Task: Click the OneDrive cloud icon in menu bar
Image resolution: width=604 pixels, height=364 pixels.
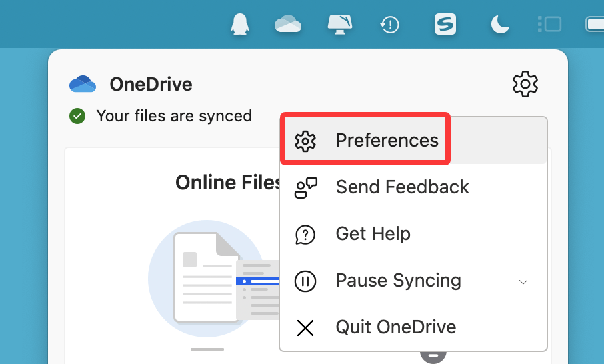Action: point(288,24)
